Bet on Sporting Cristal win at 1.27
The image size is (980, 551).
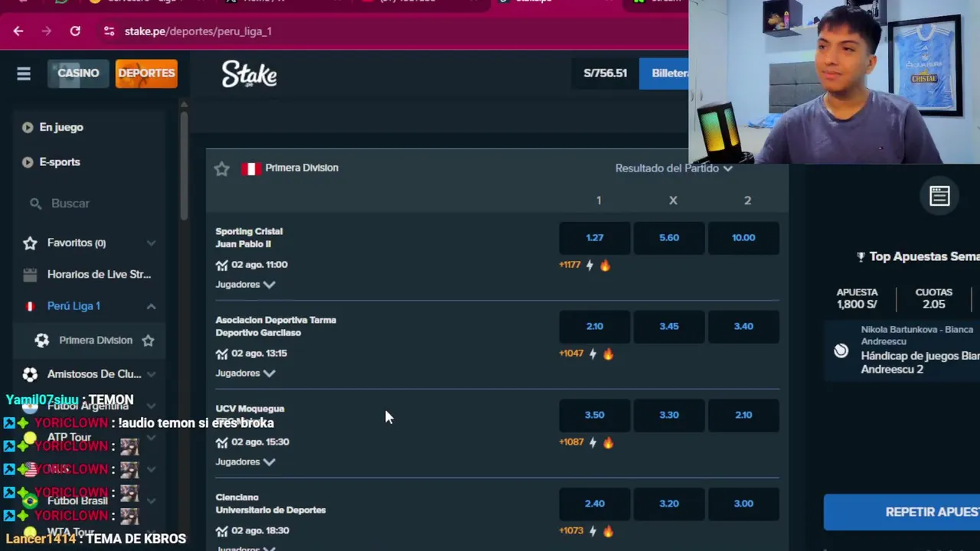pos(595,238)
